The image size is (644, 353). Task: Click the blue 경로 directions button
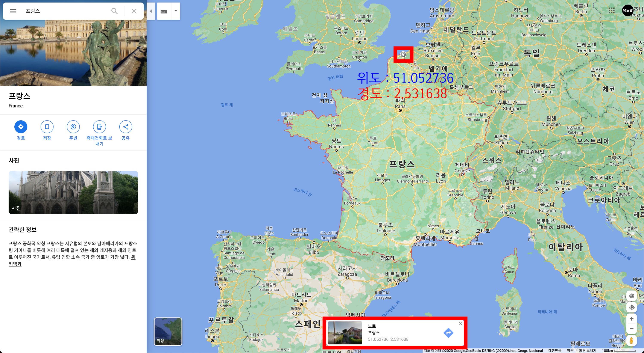coord(21,127)
